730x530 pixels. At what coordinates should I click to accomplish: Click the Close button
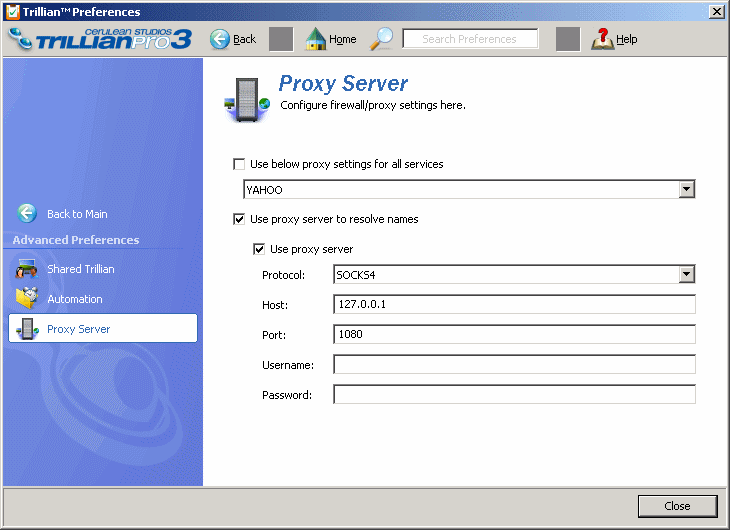677,506
